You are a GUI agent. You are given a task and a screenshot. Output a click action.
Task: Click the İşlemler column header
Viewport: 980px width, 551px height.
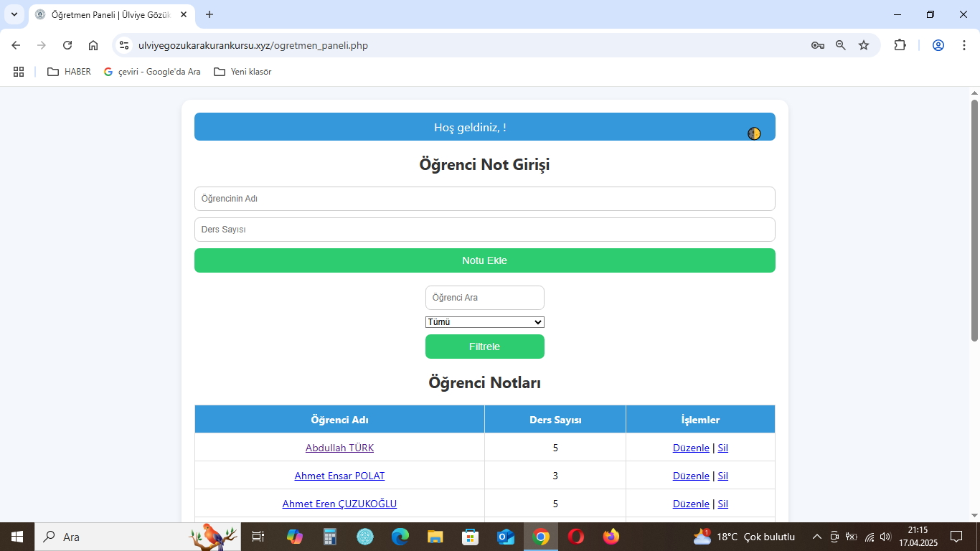700,420
